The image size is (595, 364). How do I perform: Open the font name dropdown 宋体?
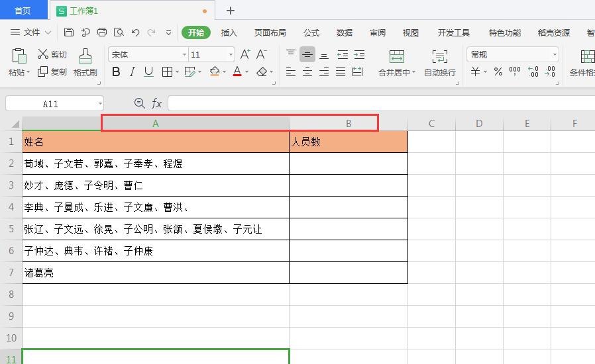(x=184, y=54)
